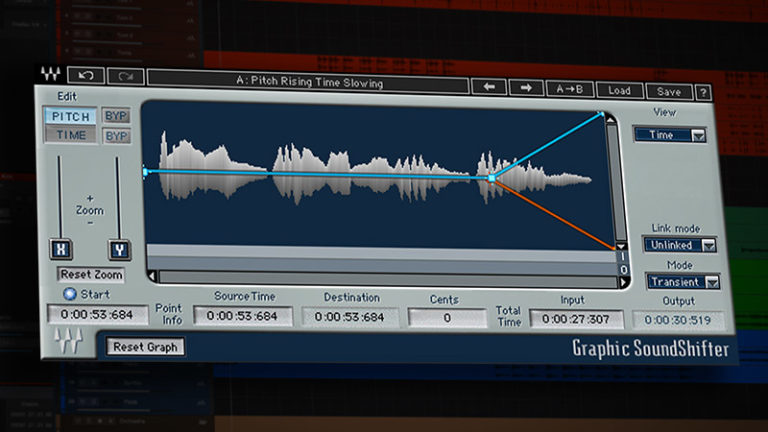Click the undo arrow icon
768x432 pixels.
(x=86, y=75)
